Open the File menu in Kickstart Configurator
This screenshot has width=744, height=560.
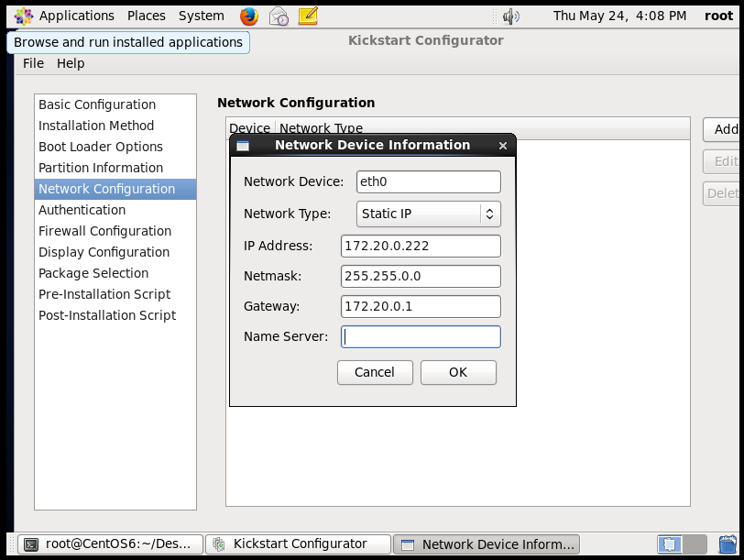[x=33, y=63]
